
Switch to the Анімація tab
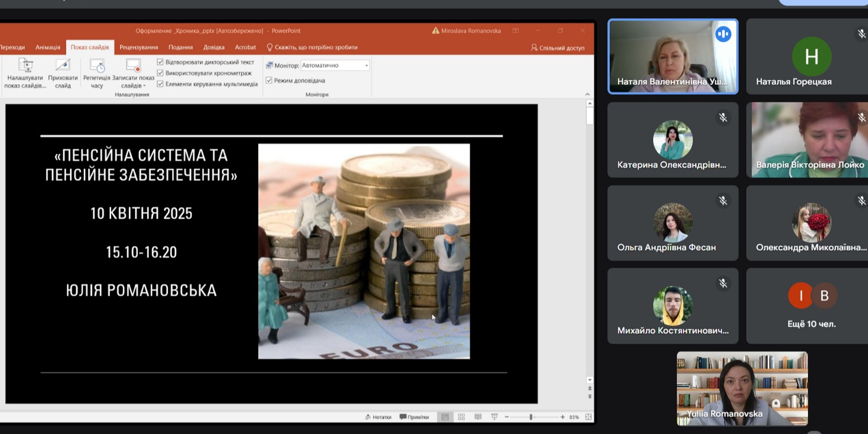(x=47, y=47)
